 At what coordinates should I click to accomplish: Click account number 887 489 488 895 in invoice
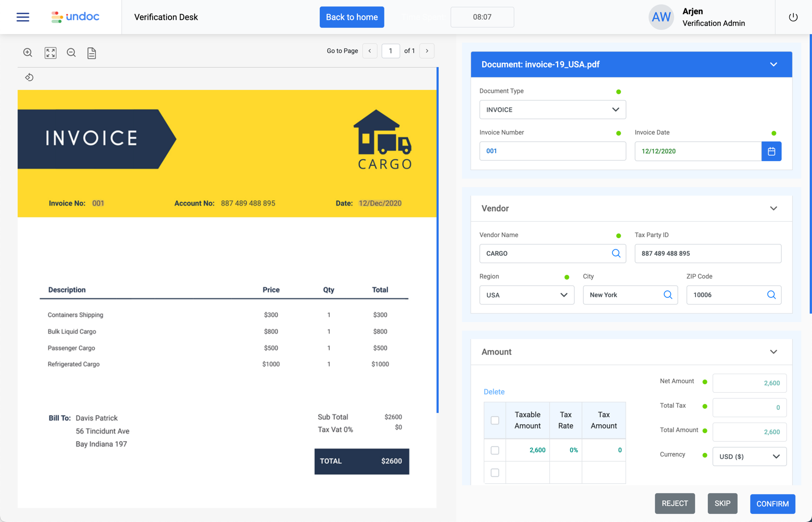(248, 203)
